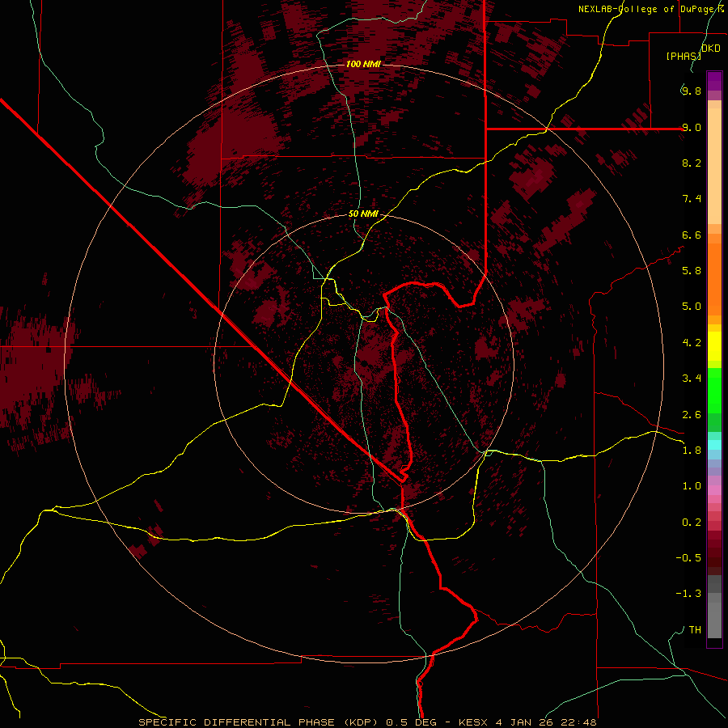The width and height of the screenshot is (728, 728).
Task: Pick the solid orange band of the color bar
Action: tap(714, 278)
